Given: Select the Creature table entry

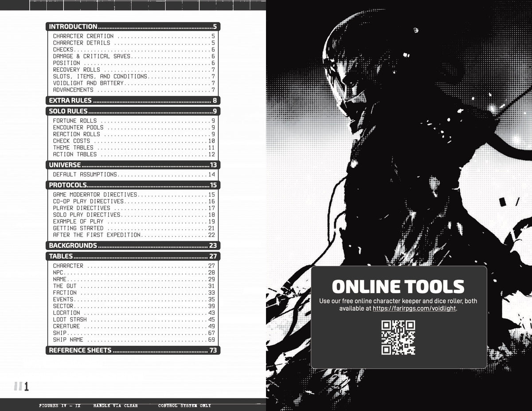Looking at the screenshot, I should (x=134, y=326).
